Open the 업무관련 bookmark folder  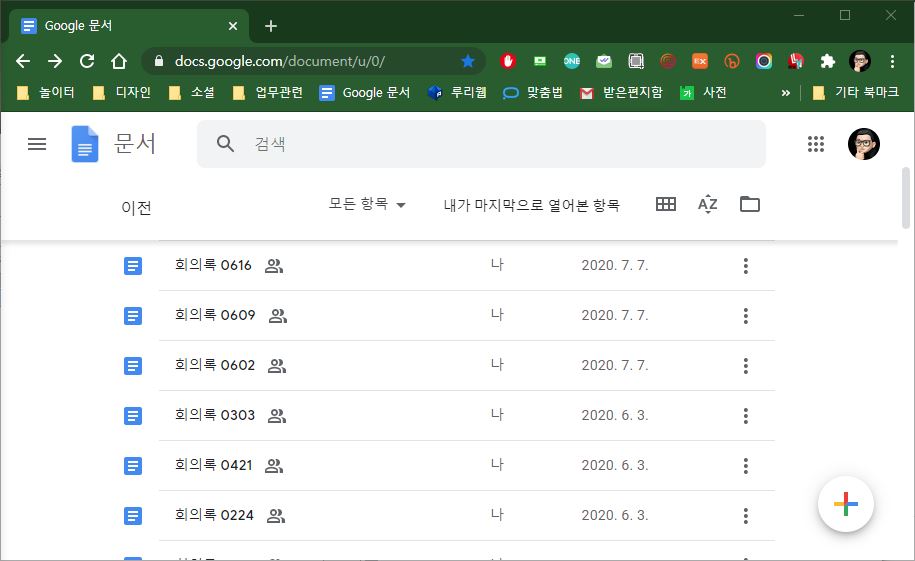point(268,92)
